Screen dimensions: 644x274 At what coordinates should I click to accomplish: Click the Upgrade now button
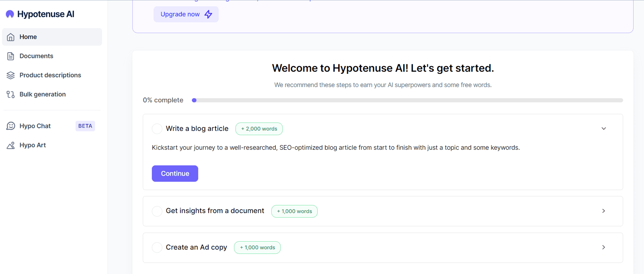point(186,14)
